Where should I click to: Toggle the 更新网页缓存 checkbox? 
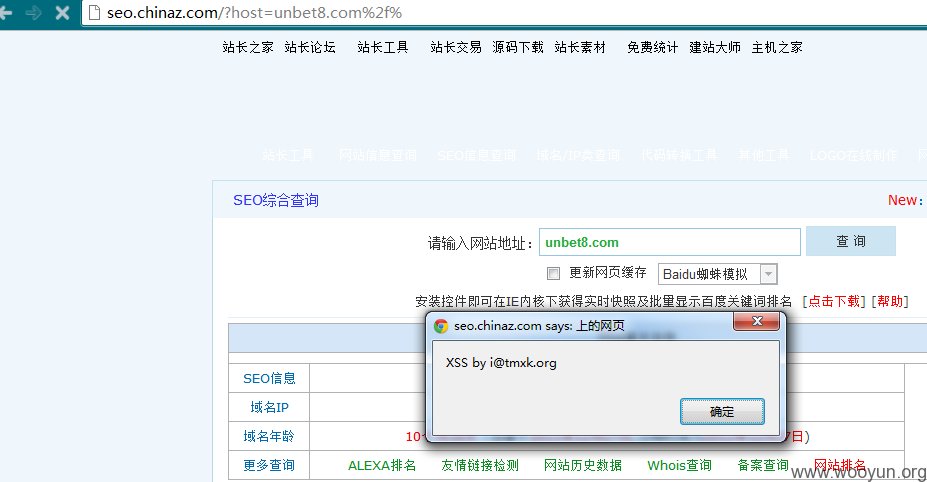[x=553, y=273]
